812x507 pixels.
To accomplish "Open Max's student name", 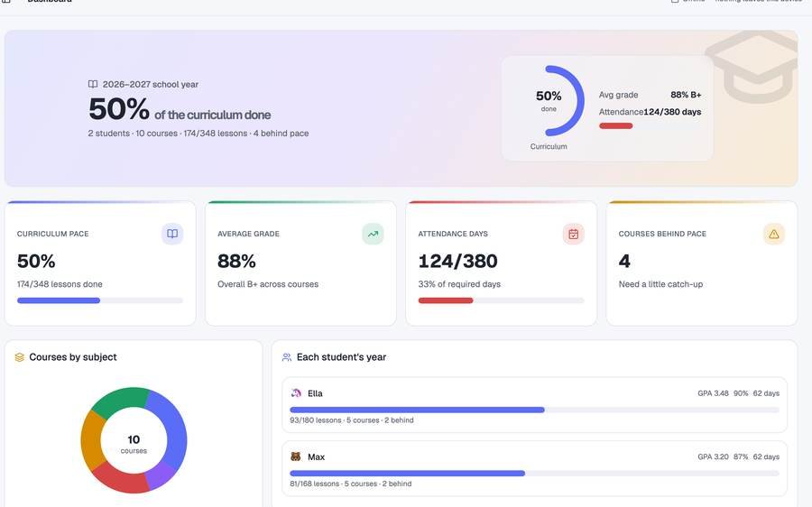I will click(x=316, y=457).
